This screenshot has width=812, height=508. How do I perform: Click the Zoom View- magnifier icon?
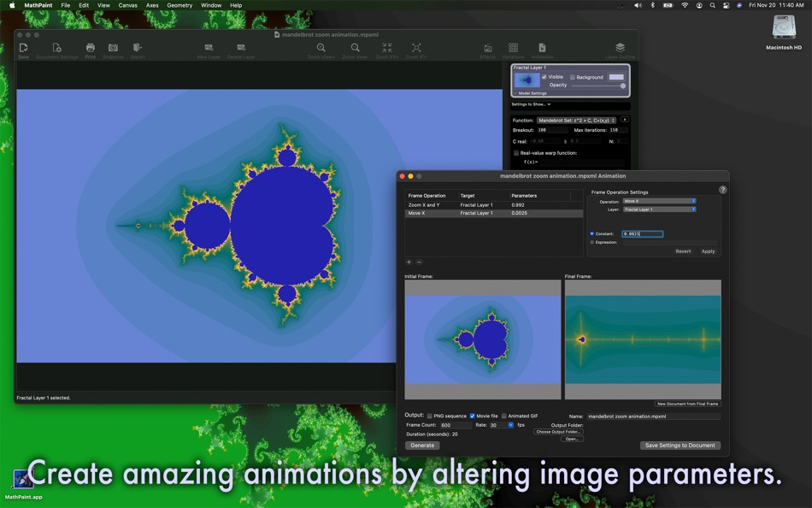point(355,48)
